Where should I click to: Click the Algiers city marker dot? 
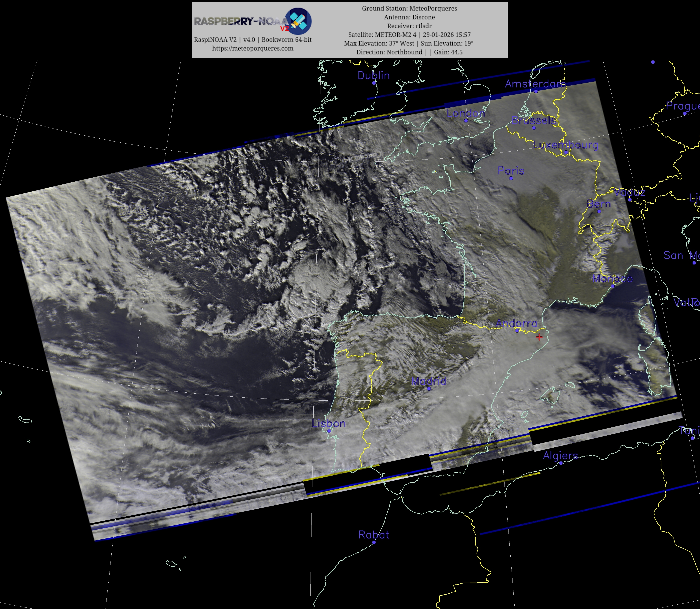pyautogui.click(x=561, y=463)
